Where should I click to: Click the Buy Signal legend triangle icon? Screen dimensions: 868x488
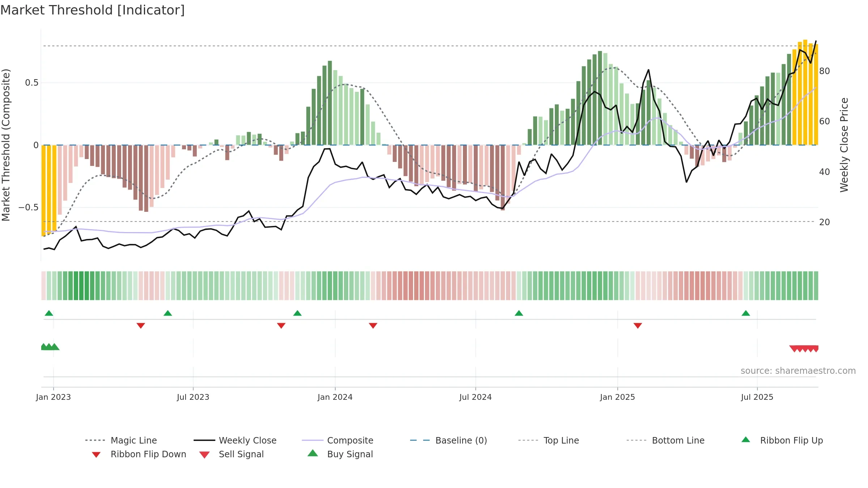pyautogui.click(x=312, y=453)
